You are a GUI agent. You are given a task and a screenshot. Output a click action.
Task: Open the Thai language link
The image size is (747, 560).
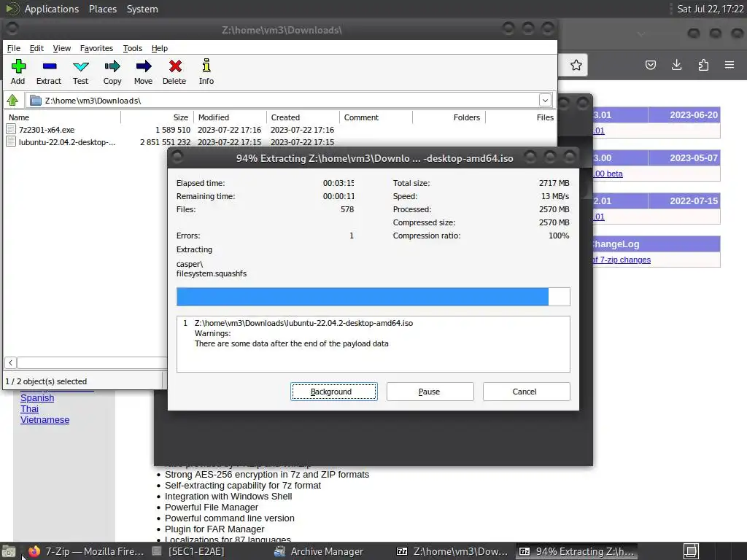coord(29,408)
